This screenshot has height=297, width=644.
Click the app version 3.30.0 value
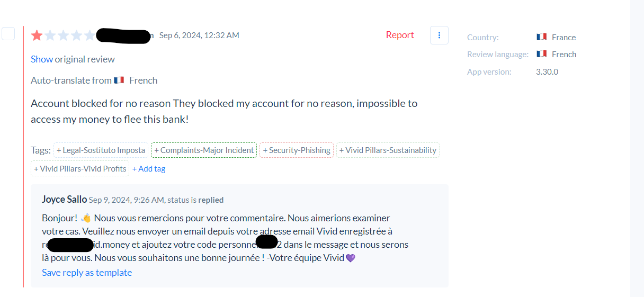[547, 71]
